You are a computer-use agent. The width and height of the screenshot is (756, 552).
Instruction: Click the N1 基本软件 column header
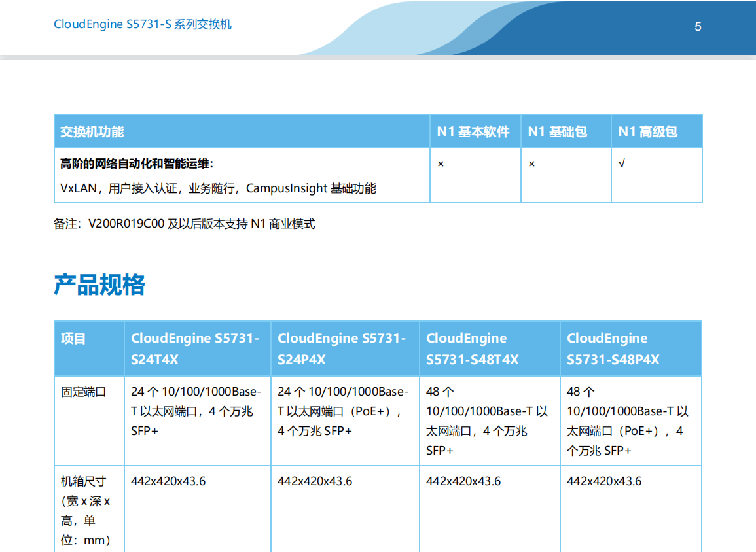click(x=473, y=131)
